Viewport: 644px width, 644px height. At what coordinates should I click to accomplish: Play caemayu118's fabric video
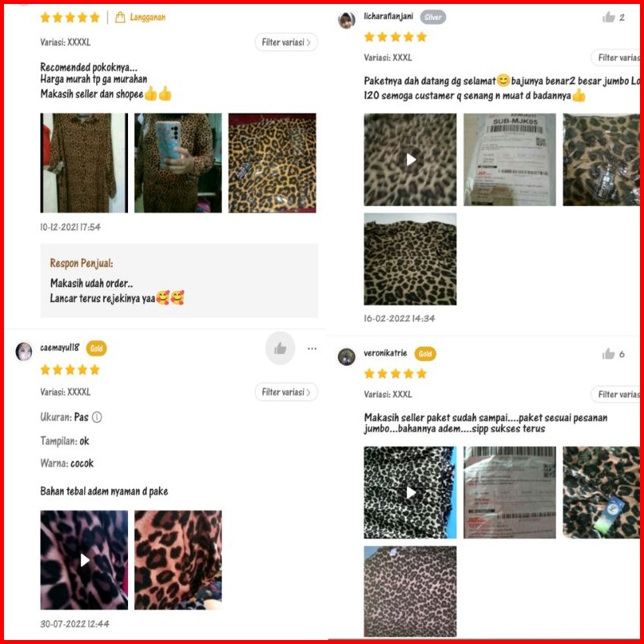[83, 560]
